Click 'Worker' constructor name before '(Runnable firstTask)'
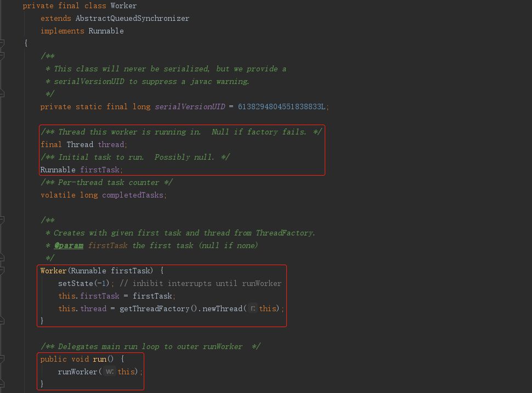 pyautogui.click(x=53, y=271)
